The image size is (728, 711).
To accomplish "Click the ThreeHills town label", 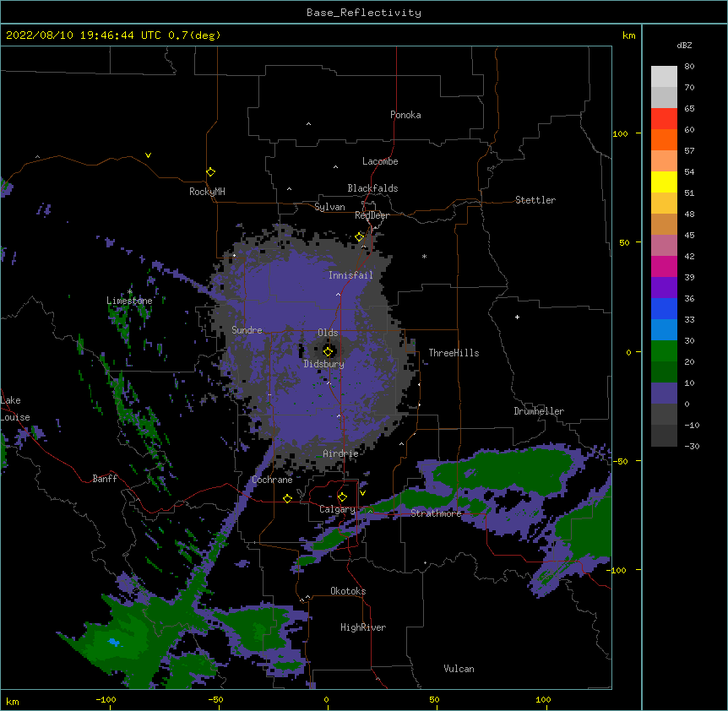I will click(454, 353).
